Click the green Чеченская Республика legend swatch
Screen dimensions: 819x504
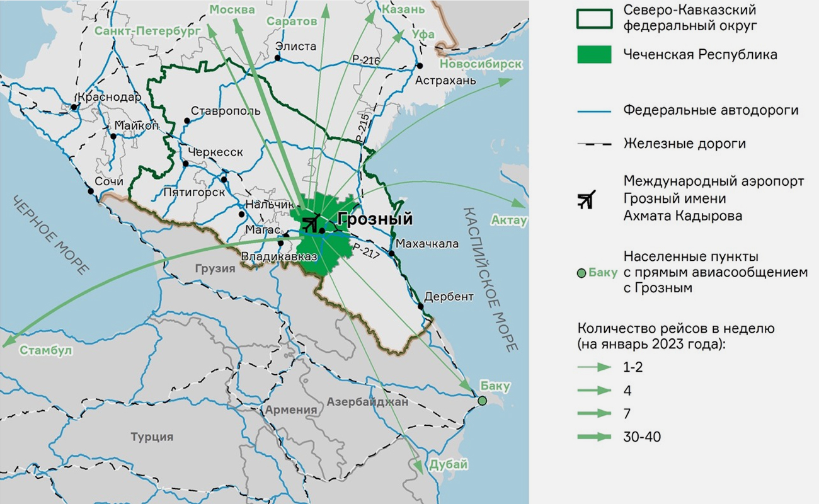click(x=595, y=55)
